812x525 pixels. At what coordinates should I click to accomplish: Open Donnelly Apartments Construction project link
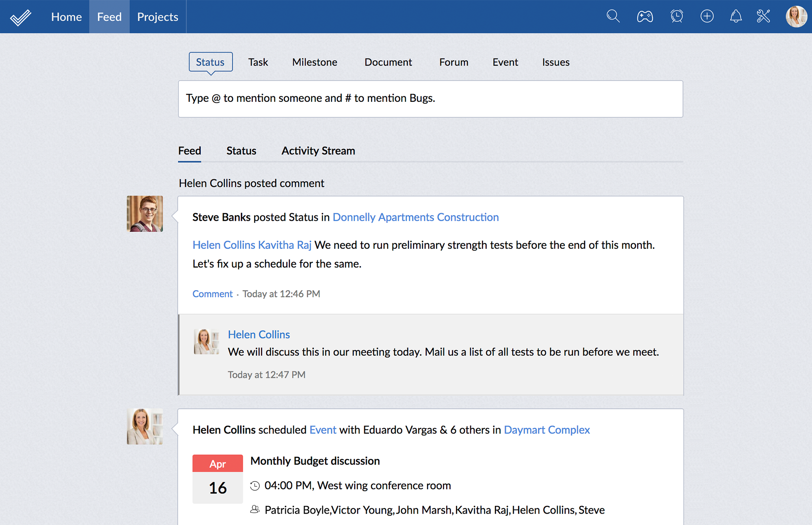point(415,217)
